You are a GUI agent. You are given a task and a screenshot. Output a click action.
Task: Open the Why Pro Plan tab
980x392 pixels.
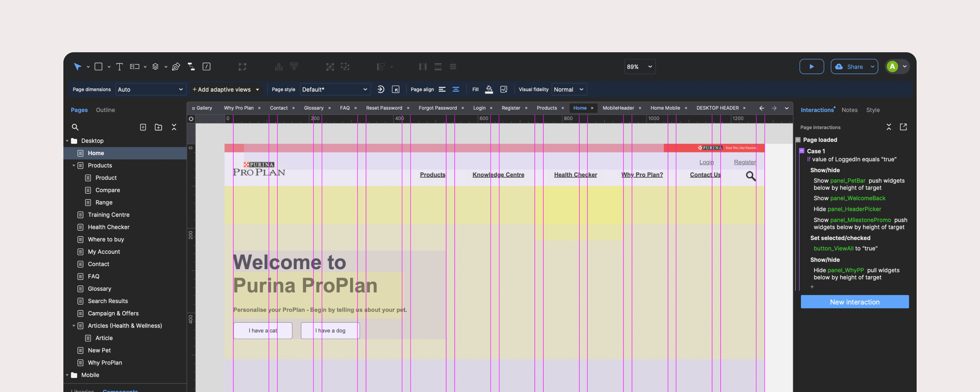pyautogui.click(x=238, y=108)
